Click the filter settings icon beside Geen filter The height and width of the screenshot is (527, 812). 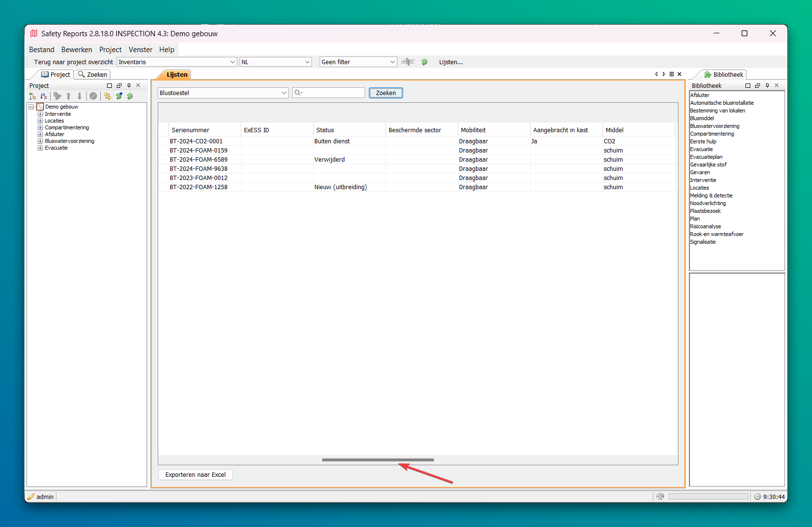pyautogui.click(x=408, y=62)
